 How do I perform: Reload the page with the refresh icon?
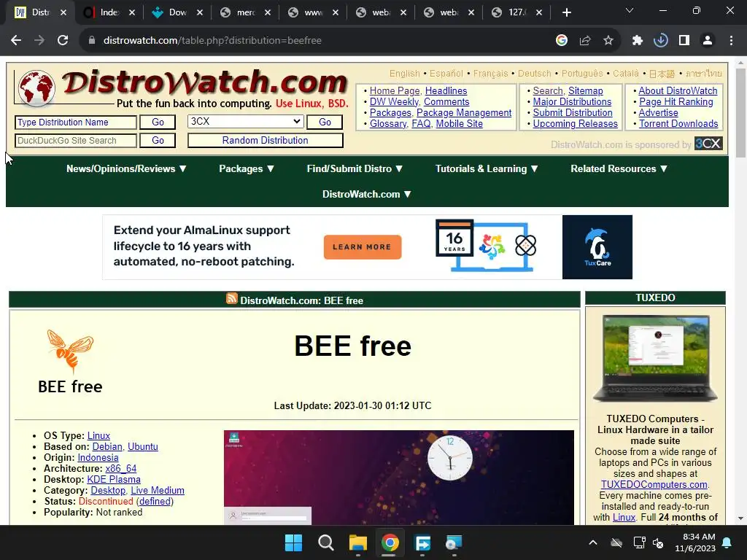point(63,41)
